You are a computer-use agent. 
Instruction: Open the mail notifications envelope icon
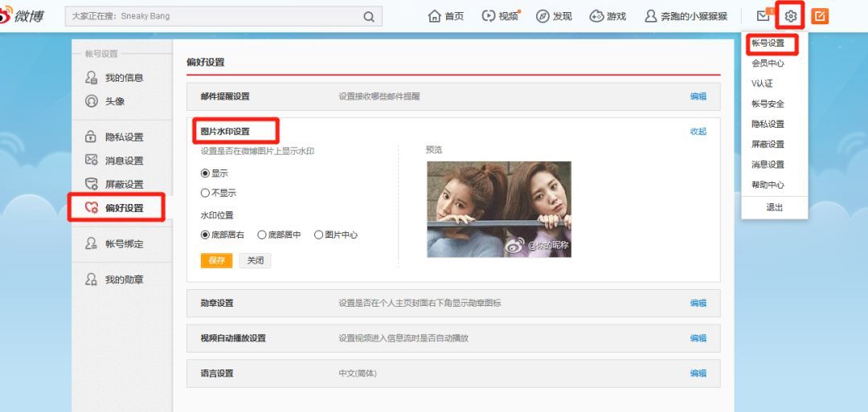(x=763, y=16)
